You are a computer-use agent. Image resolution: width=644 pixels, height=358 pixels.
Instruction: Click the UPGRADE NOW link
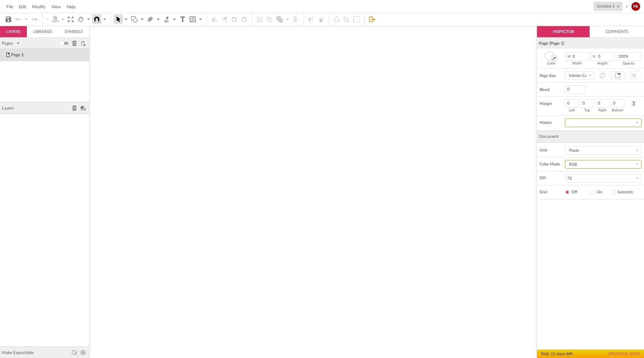624,353
